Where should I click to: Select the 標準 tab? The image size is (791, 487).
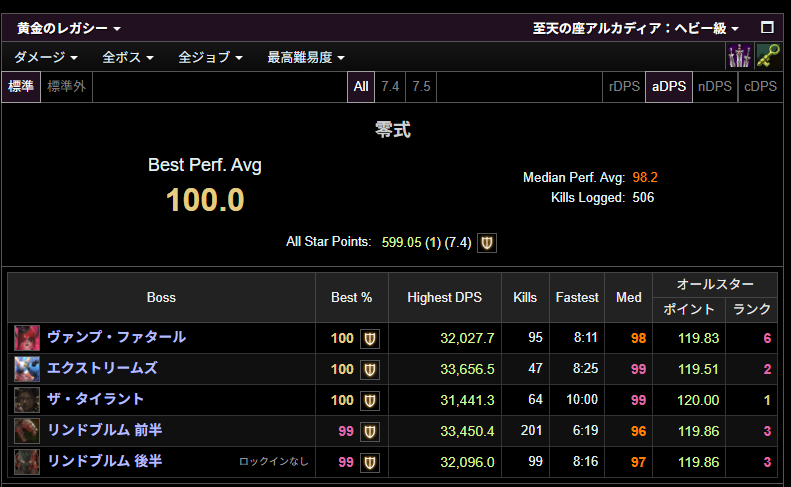point(21,87)
